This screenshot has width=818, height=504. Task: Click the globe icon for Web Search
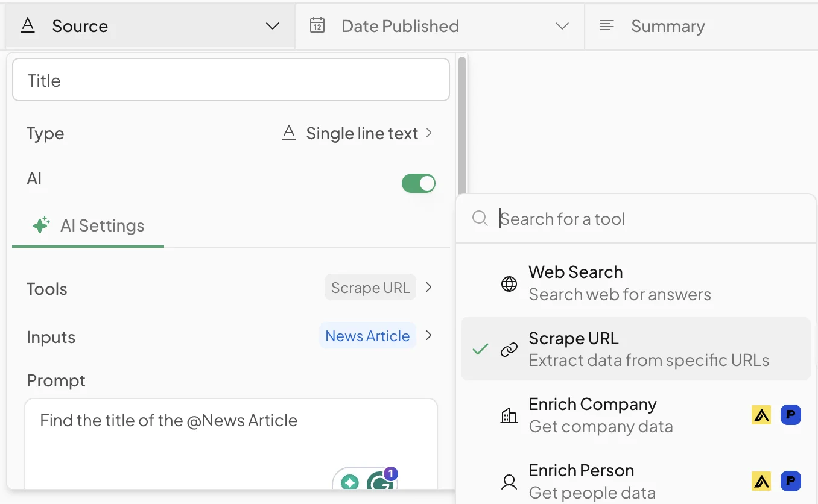(x=509, y=284)
